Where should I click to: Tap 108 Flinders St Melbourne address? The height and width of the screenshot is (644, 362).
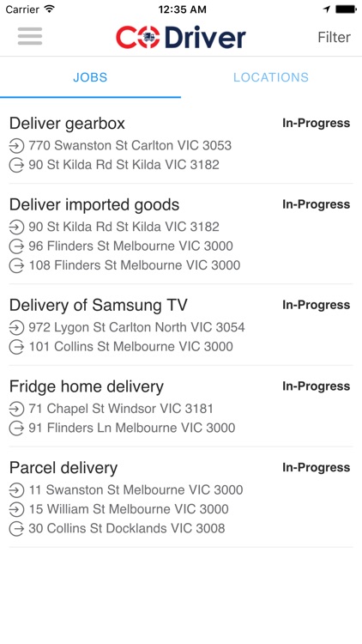coord(134,265)
